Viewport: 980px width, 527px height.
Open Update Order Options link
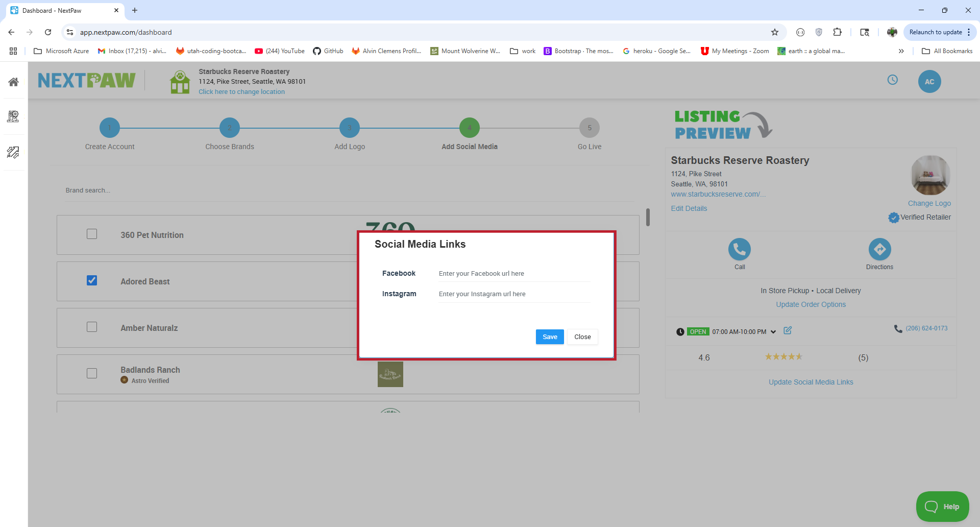pyautogui.click(x=811, y=304)
